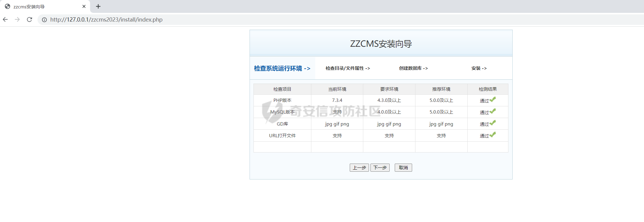Image resolution: width=644 pixels, height=222 pixels.
Task: Click the 4.3.0及以上 required PHP cell
Action: pyautogui.click(x=389, y=100)
